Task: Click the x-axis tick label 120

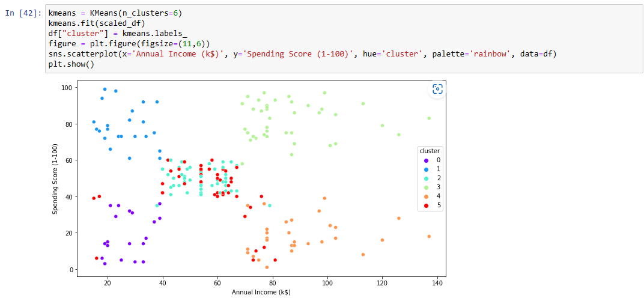Action: point(382,283)
